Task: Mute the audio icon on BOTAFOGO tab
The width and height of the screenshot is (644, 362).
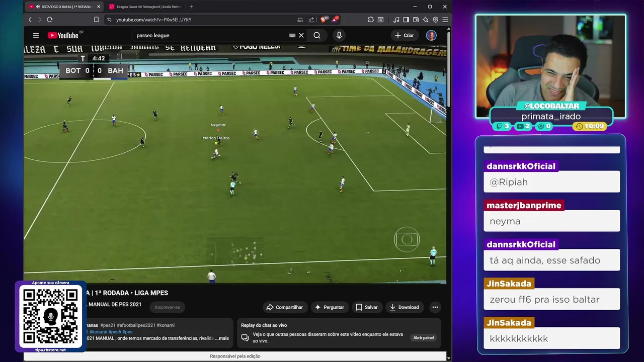Action: (38, 7)
